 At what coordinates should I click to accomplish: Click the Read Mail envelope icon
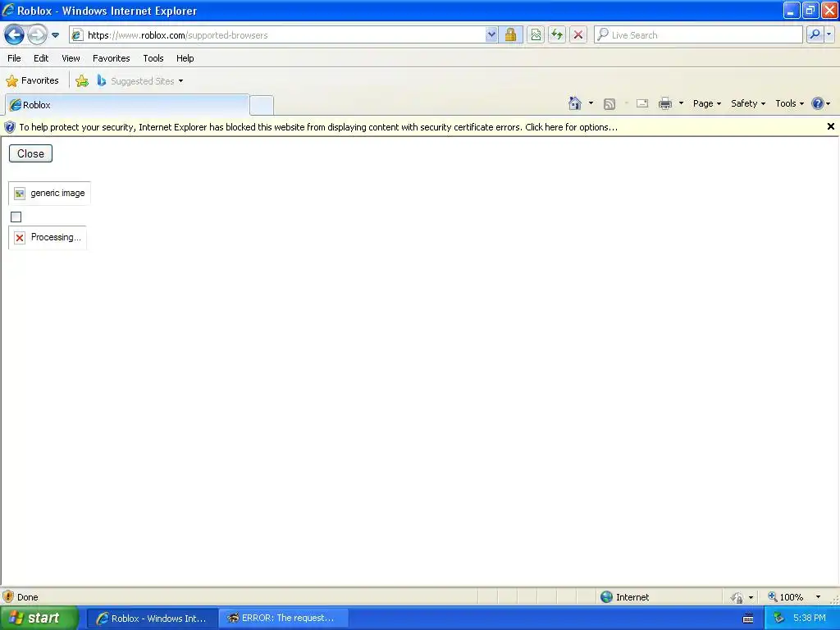641,103
